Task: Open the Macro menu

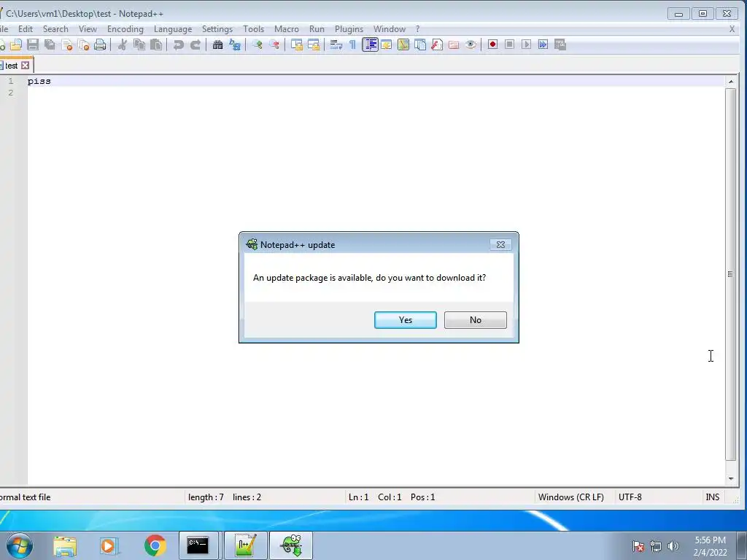Action: [x=286, y=29]
